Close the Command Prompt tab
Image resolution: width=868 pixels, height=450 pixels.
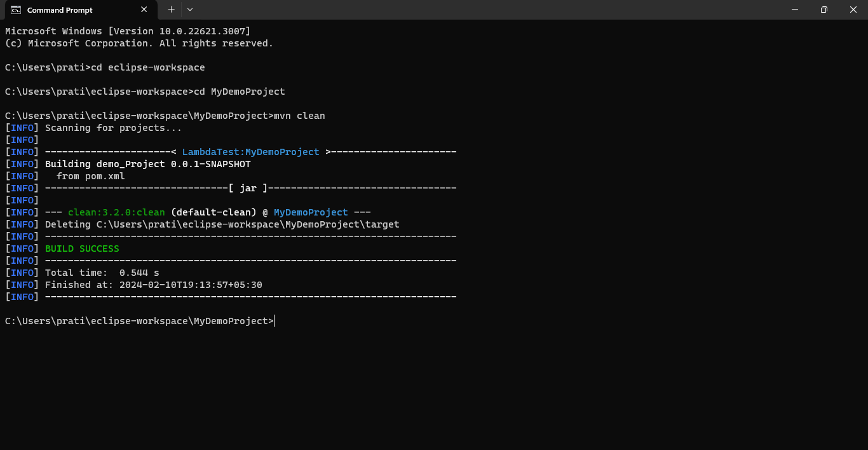pos(144,10)
